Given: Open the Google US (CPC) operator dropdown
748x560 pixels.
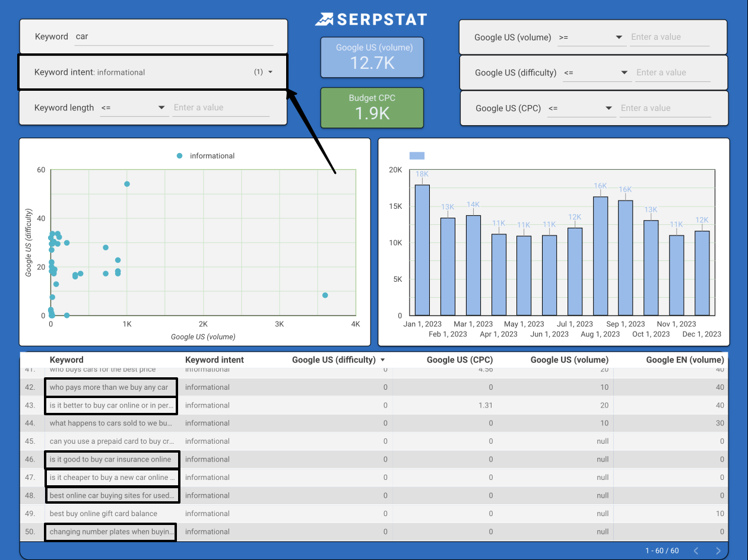Looking at the screenshot, I should click(x=607, y=108).
